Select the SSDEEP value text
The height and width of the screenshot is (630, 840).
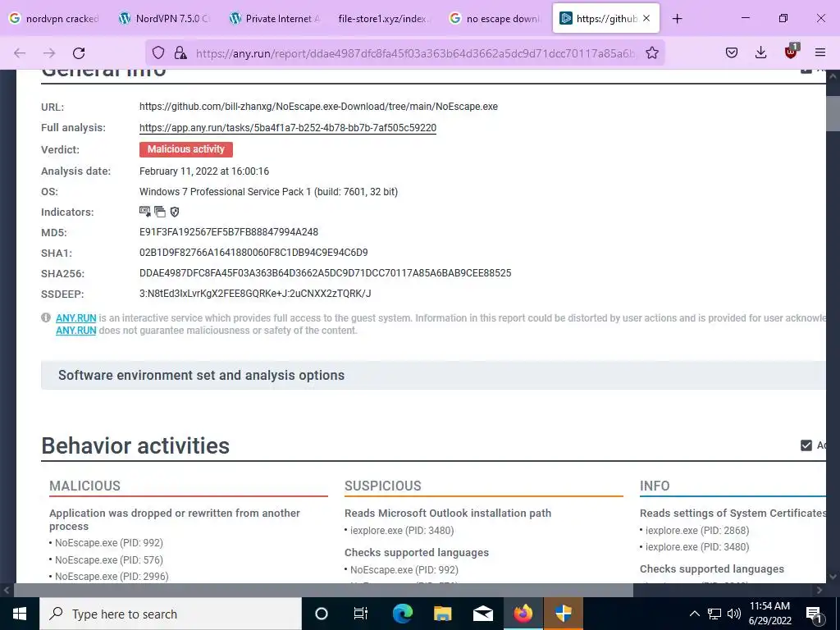pos(255,294)
